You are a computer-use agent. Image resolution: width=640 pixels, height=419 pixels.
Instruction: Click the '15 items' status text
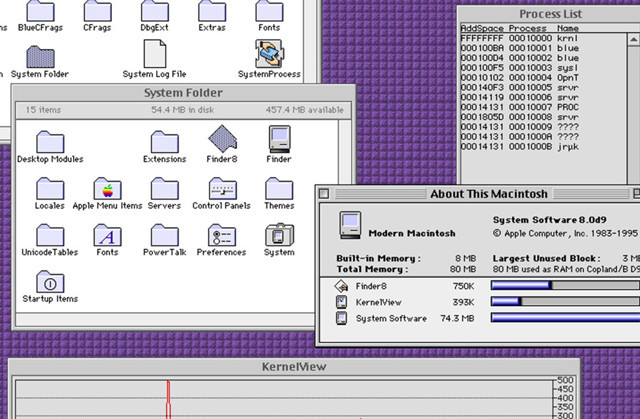(43, 110)
